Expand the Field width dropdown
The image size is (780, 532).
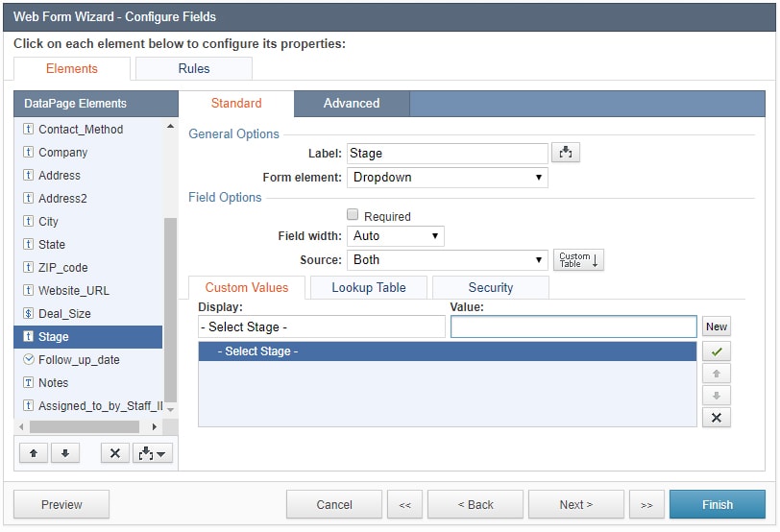point(395,236)
